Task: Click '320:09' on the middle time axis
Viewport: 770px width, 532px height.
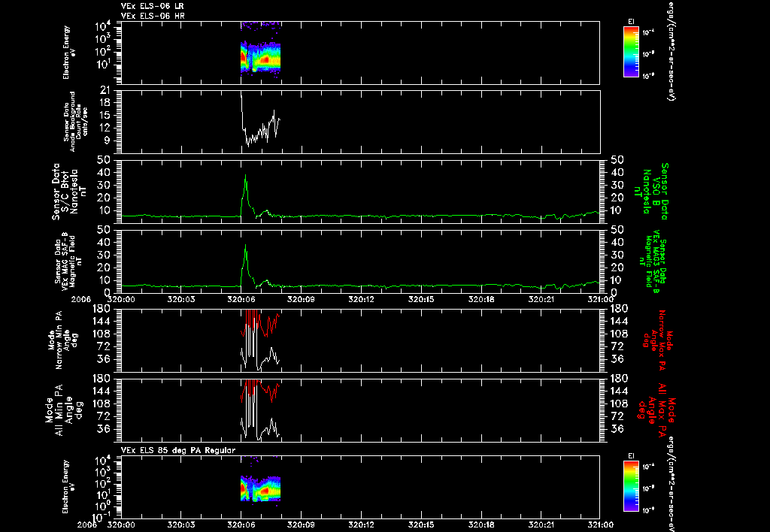Action: click(301, 298)
